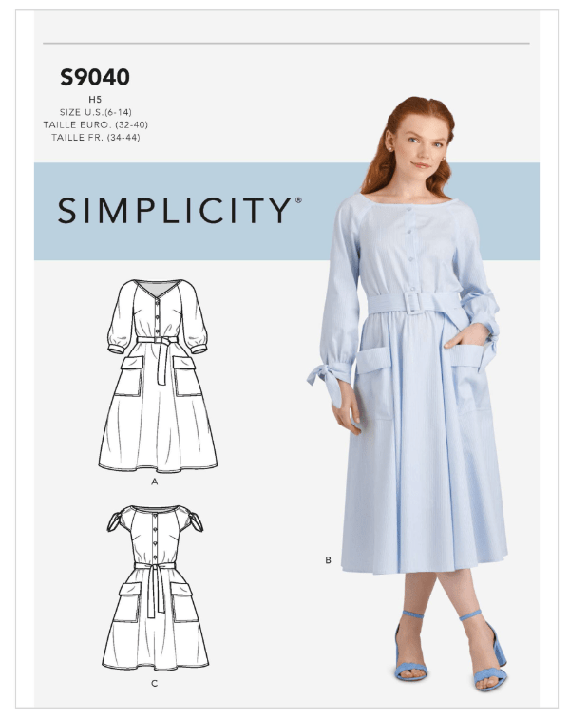Click the view label C under the drawing

(x=154, y=683)
